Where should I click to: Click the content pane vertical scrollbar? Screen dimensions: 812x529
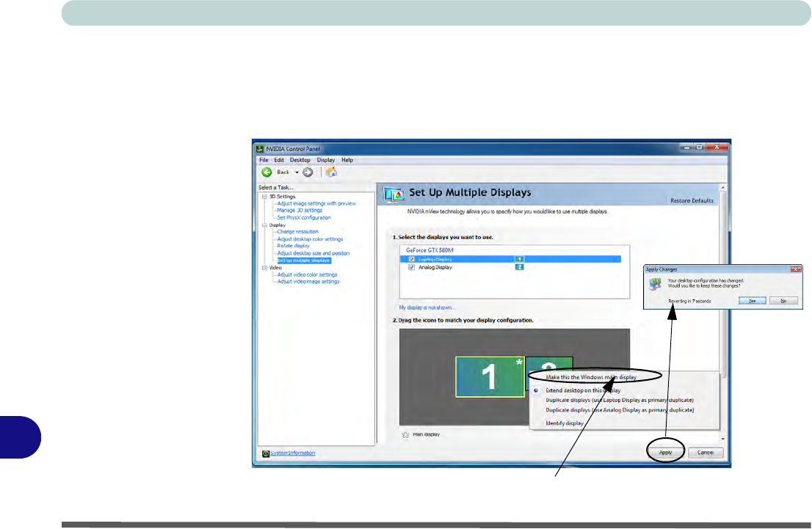click(x=723, y=285)
